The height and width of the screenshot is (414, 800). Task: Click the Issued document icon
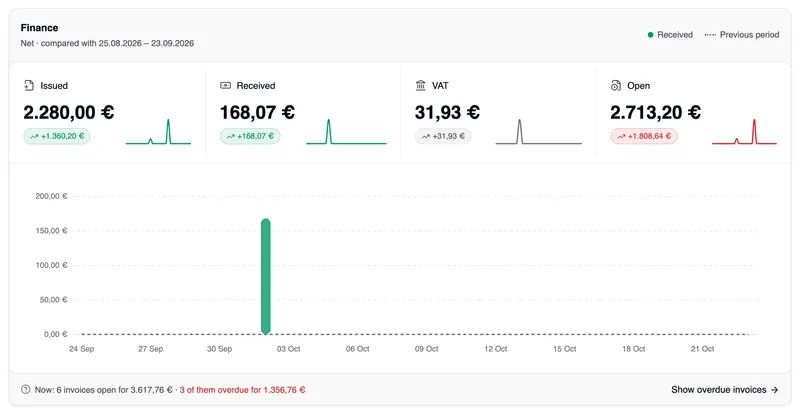click(x=29, y=85)
